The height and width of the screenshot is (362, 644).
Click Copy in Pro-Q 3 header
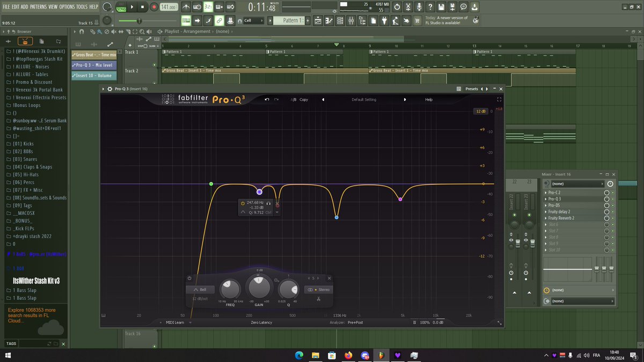pos(304,99)
